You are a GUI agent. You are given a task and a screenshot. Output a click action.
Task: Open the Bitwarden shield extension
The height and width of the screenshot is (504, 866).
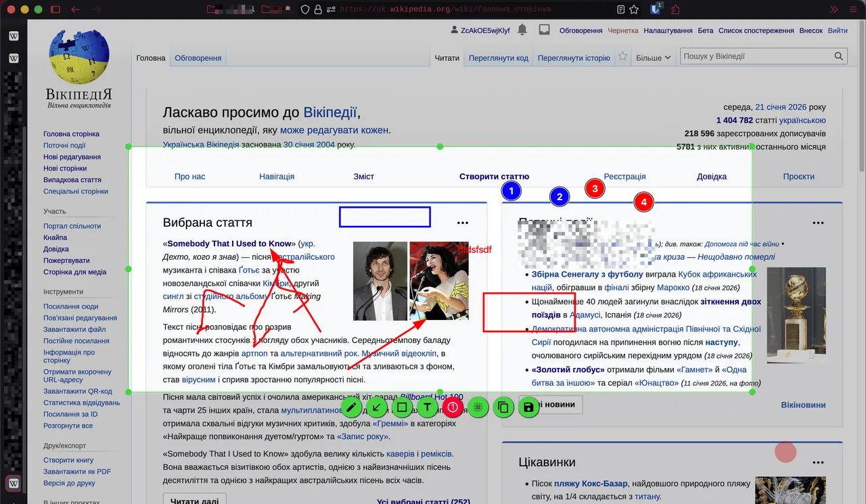(655, 9)
